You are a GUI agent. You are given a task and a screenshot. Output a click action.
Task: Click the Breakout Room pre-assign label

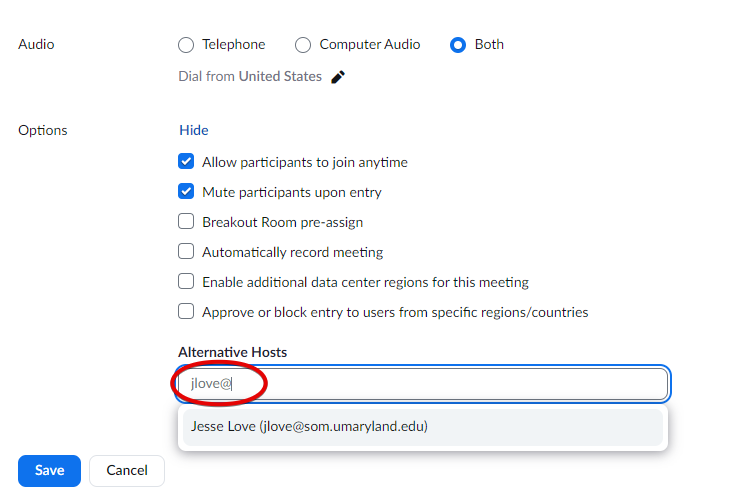point(282,222)
